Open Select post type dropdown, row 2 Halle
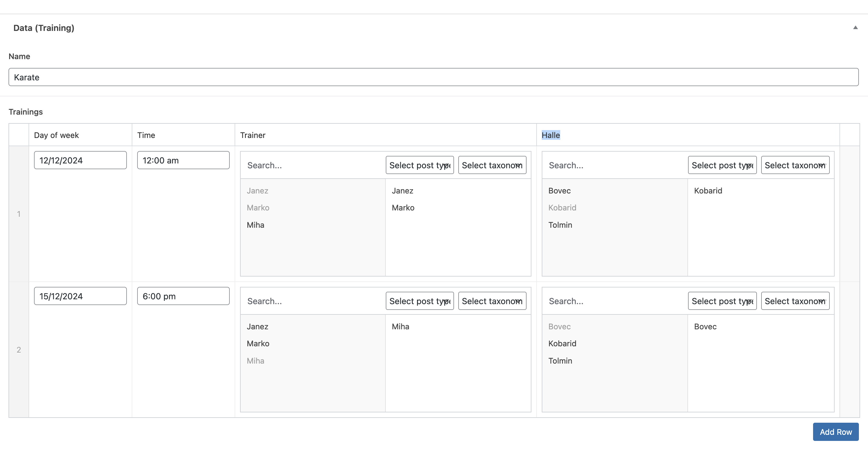 [x=722, y=301]
